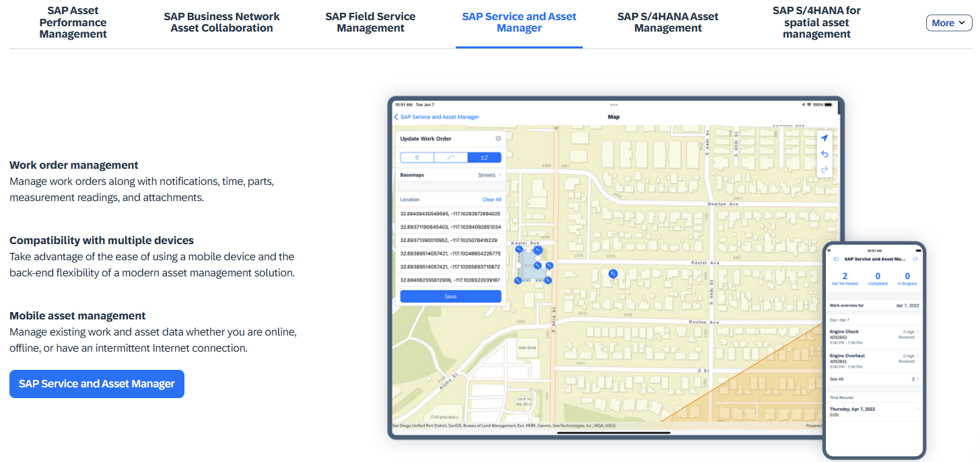Click the Compatibility with multiple devices heading
The height and width of the screenshot is (462, 980).
(102, 240)
